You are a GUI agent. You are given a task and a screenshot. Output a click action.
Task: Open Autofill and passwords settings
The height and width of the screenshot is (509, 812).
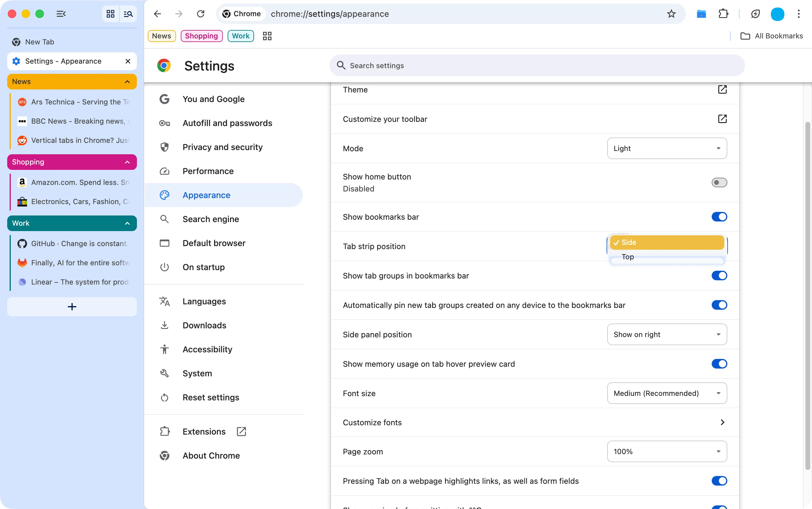pos(227,123)
